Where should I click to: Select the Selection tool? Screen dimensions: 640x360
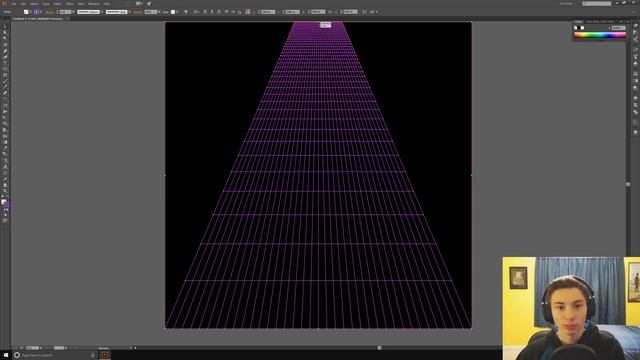5,27
